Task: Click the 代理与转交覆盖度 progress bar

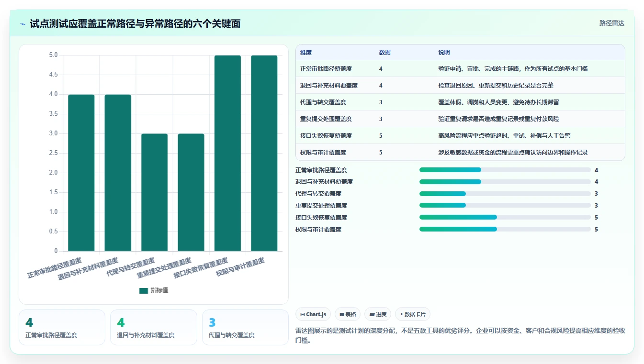Action: (x=505, y=194)
